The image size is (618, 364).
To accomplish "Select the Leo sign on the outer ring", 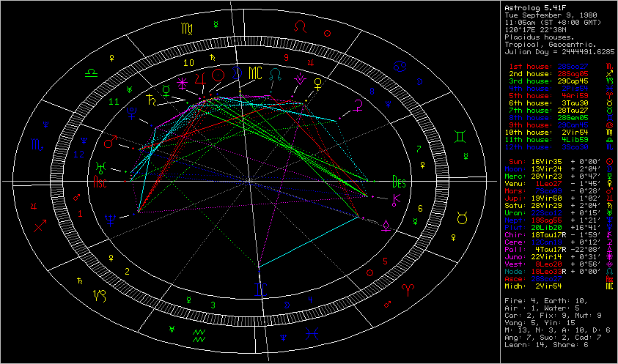I will click(300, 26).
